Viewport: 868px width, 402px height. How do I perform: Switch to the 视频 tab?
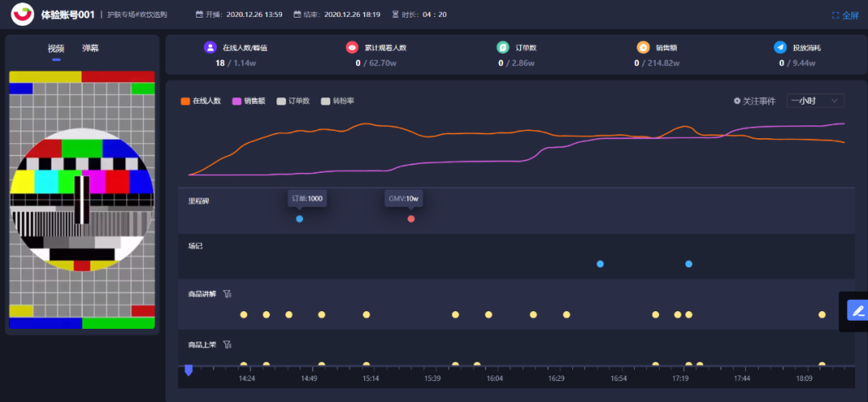point(56,48)
